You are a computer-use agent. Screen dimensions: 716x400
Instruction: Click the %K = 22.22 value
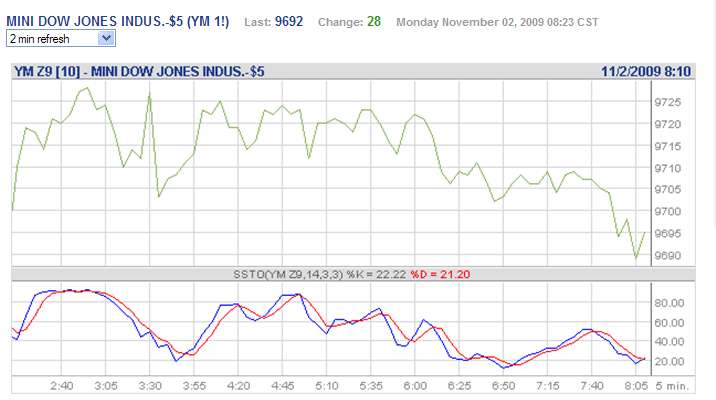click(376, 274)
